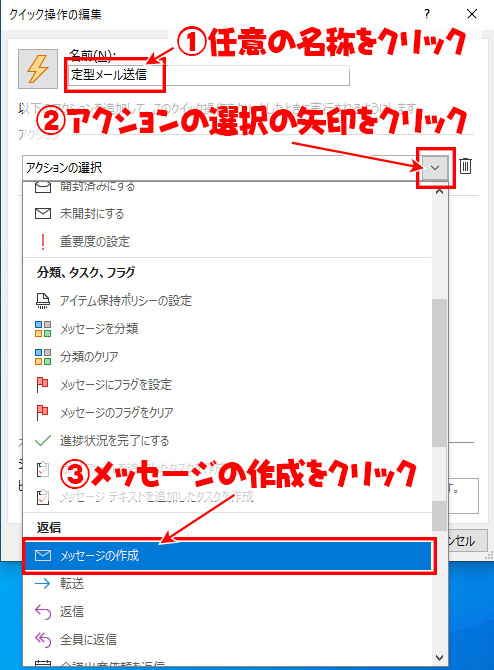Viewport: 494px width, 670px height.
Task: Click the dropdown list scrollbar up arrow
Action: pos(439,192)
